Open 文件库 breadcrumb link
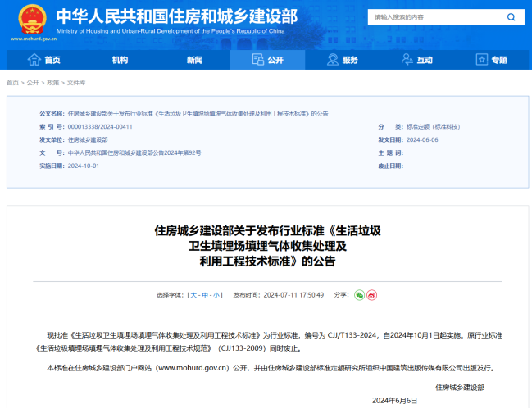The image size is (532, 409). pos(76,83)
